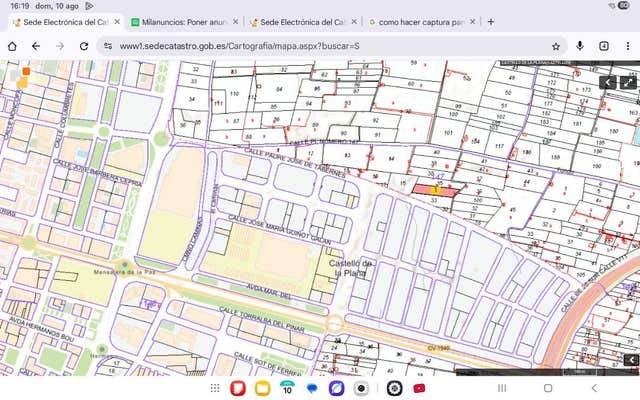Close the Milanuncios tab
The height and width of the screenshot is (400, 640).
234,22
